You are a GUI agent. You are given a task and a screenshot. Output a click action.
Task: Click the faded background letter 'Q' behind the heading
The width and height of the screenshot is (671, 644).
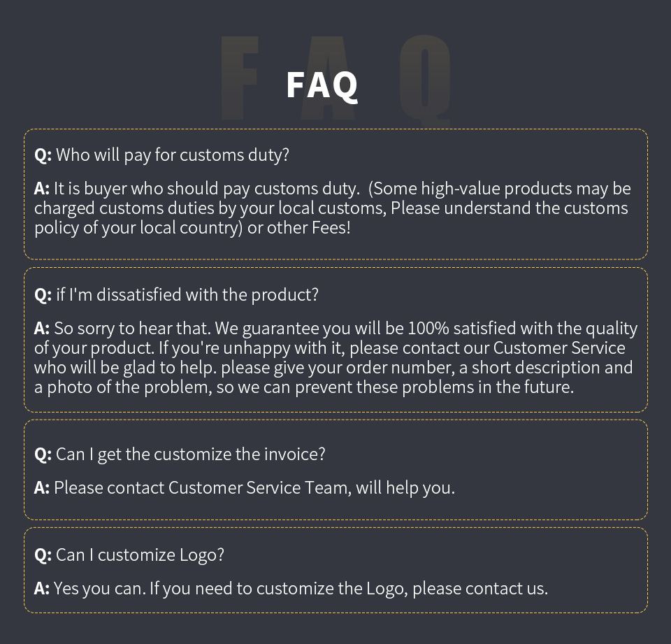pos(424,80)
